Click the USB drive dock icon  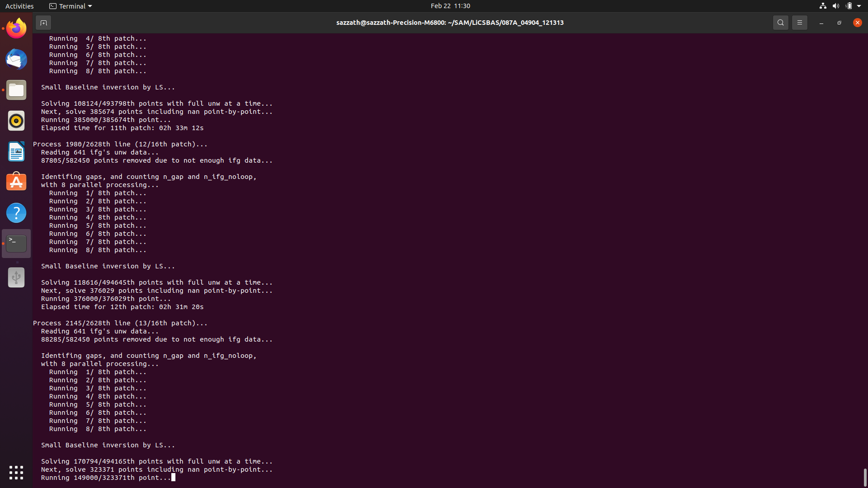coord(16,277)
